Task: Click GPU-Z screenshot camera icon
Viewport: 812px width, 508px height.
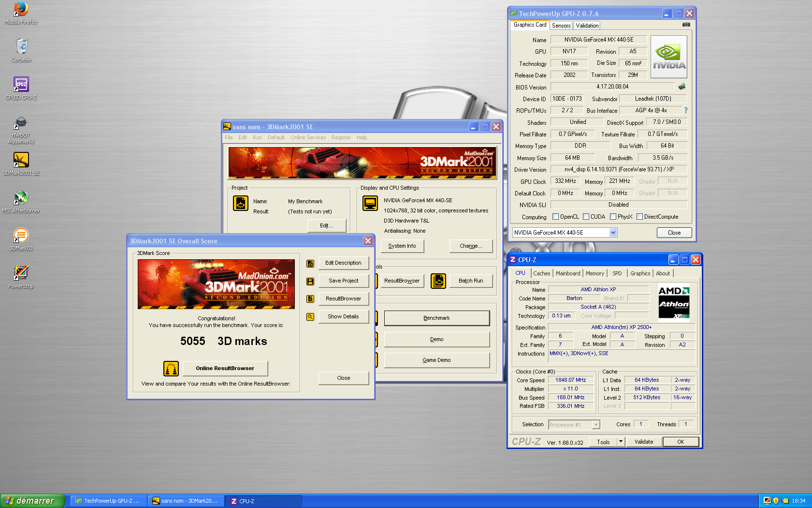Action: click(686, 25)
